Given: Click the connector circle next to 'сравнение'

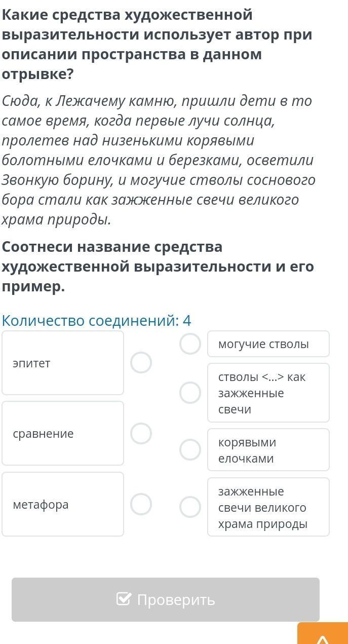Looking at the screenshot, I should 141,433.
